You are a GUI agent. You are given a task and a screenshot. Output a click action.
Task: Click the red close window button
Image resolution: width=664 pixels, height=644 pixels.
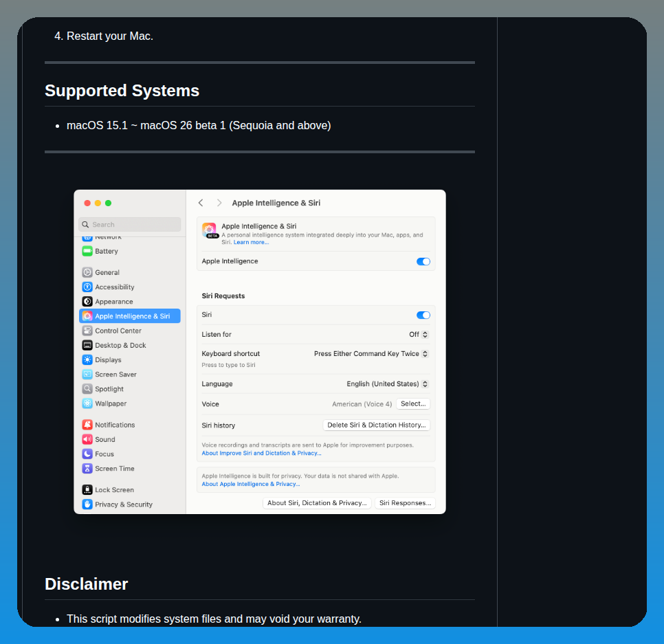(87, 203)
